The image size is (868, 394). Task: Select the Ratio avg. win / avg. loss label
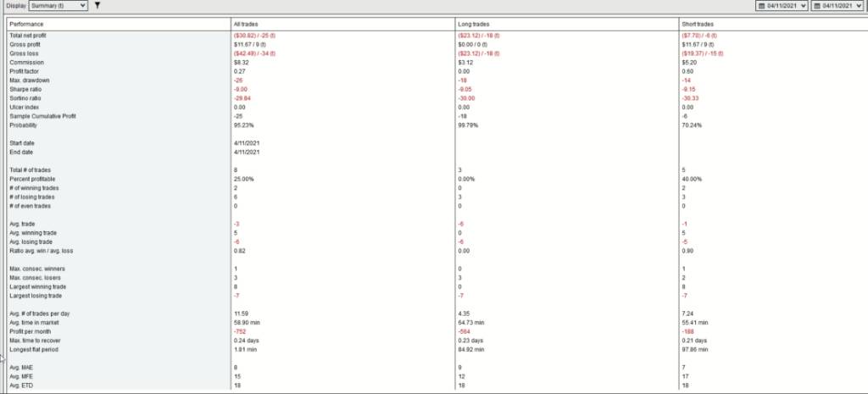(x=42, y=250)
